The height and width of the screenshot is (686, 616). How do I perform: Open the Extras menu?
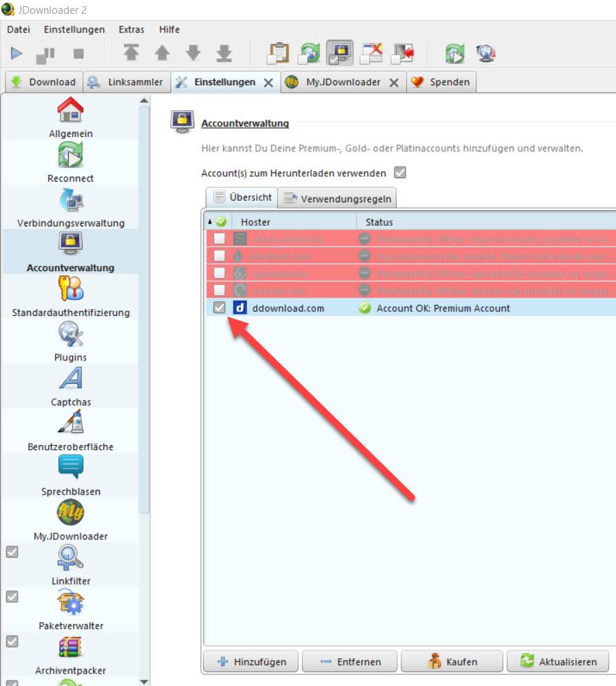pyautogui.click(x=131, y=30)
